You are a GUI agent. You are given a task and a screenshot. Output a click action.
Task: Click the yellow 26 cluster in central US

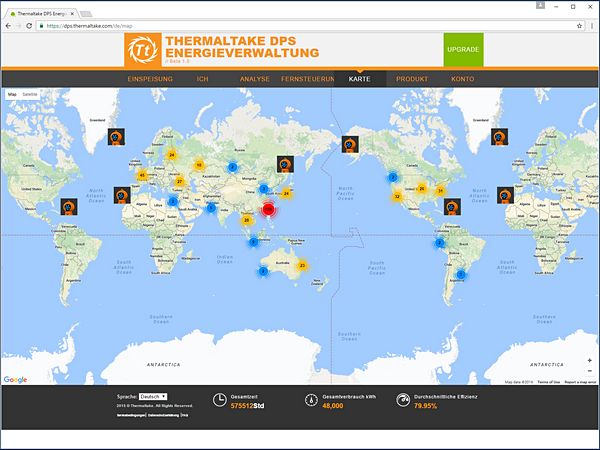(x=421, y=188)
